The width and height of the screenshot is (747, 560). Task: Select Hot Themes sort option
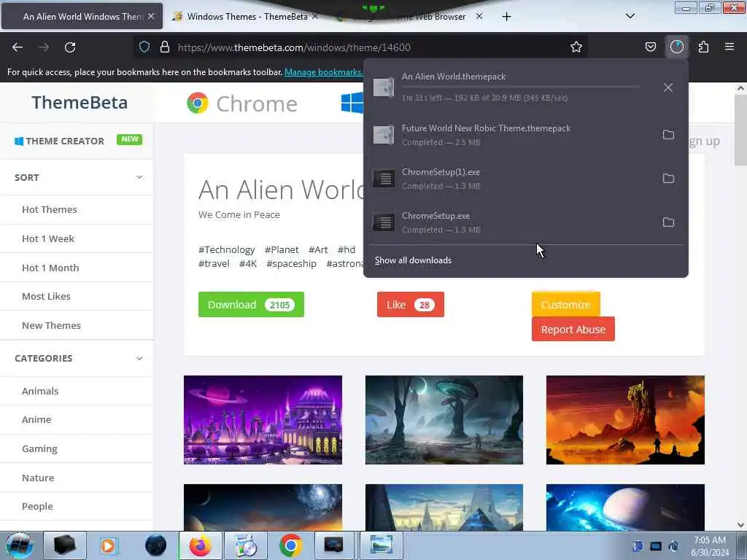coord(50,209)
